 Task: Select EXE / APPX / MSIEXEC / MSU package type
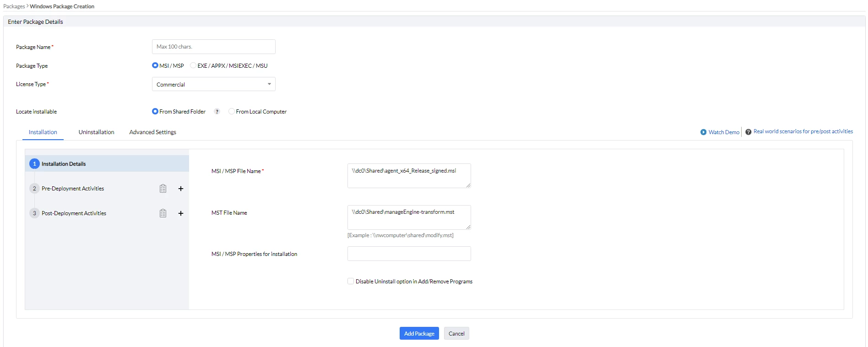193,65
